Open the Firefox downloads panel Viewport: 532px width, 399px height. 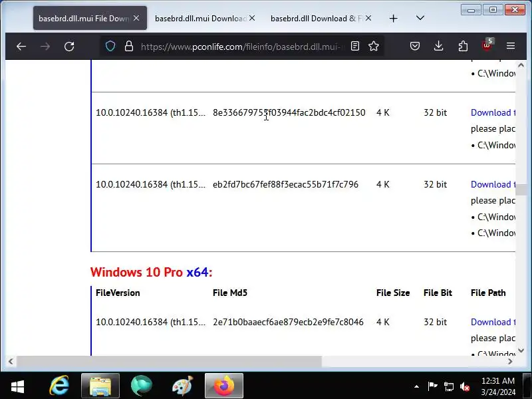439,46
